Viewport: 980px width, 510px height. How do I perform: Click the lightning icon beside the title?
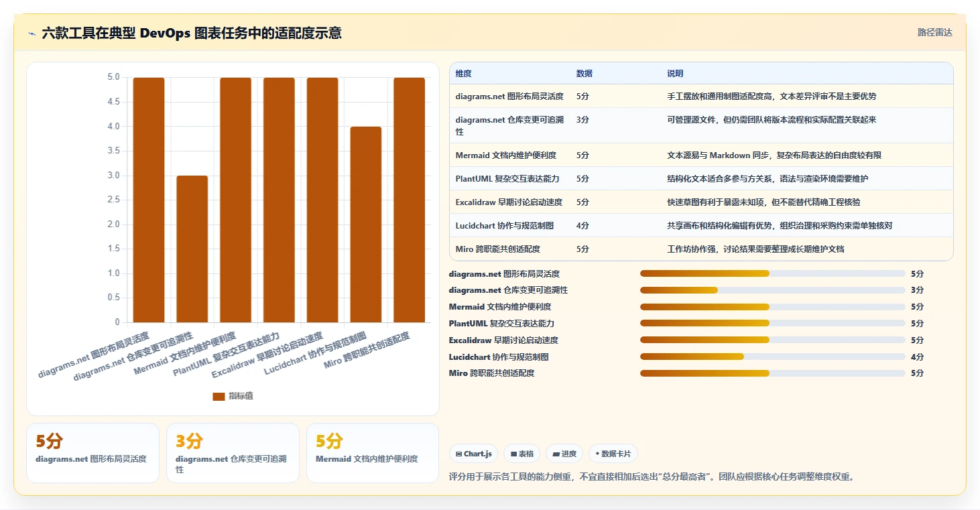[32, 34]
